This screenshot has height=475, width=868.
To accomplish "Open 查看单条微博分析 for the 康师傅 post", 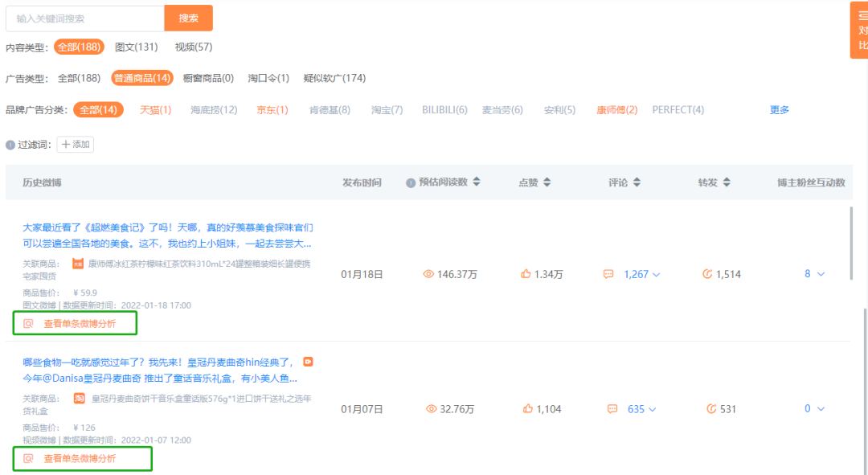I will [x=79, y=323].
